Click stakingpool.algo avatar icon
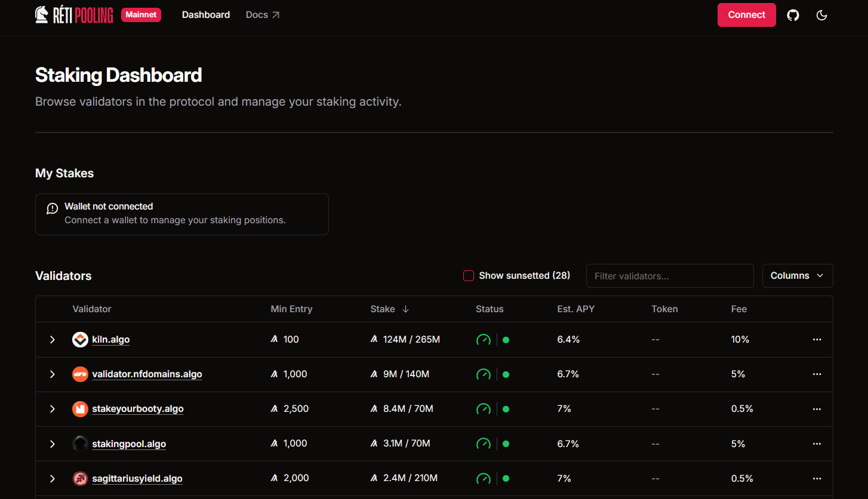Screen dimensions: 868x499 (80, 443)
